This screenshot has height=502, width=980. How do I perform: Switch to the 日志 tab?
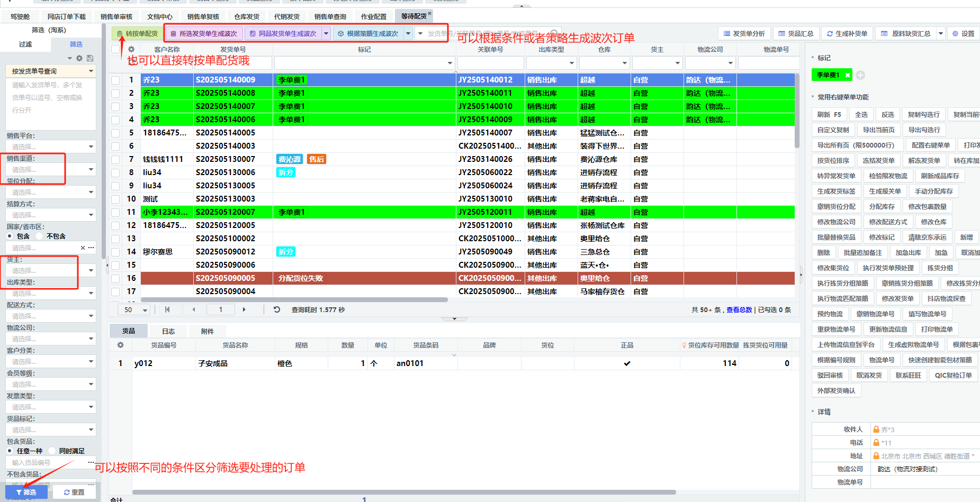tap(168, 331)
